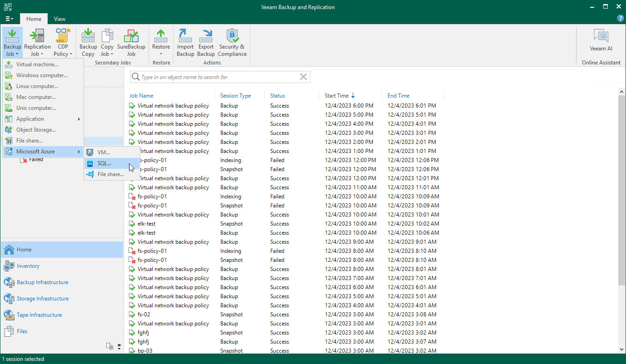Open the Files navigation view
The height and width of the screenshot is (364, 626).
click(x=62, y=331)
